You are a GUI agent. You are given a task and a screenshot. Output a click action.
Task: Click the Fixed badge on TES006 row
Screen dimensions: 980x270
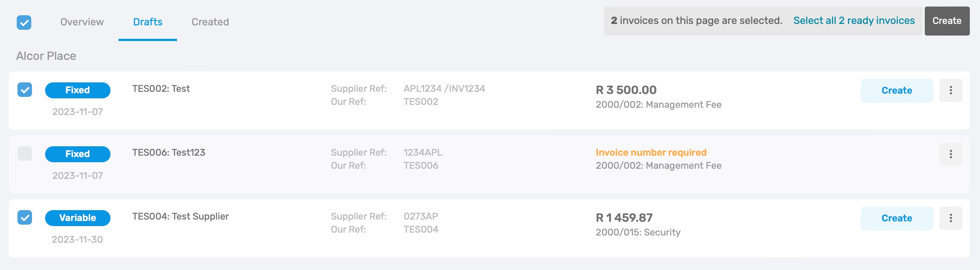(x=78, y=154)
